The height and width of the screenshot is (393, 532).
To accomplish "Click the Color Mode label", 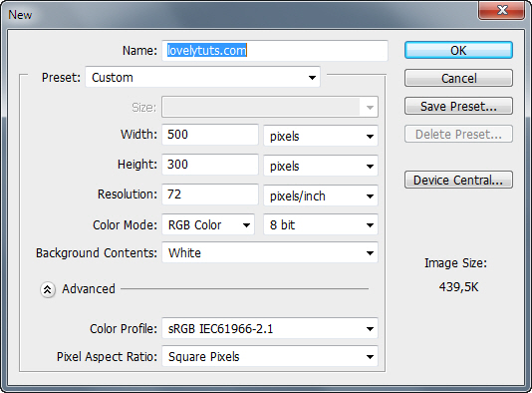I will (x=126, y=224).
